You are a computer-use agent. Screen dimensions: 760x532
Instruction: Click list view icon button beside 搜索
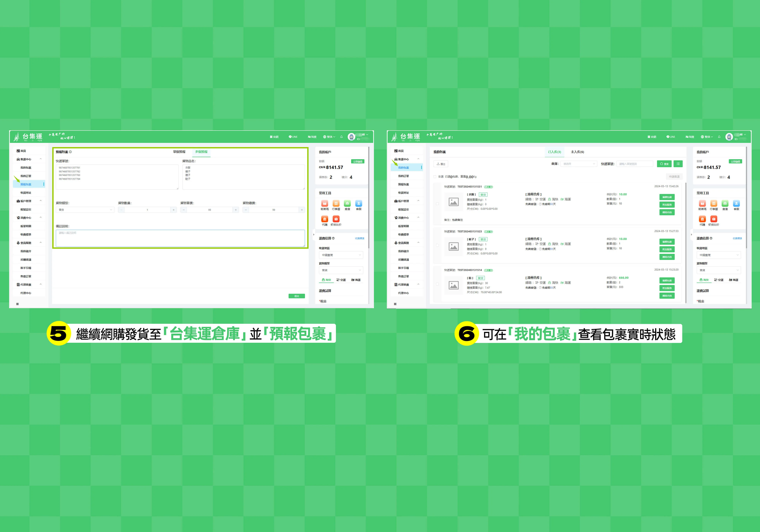pos(678,164)
